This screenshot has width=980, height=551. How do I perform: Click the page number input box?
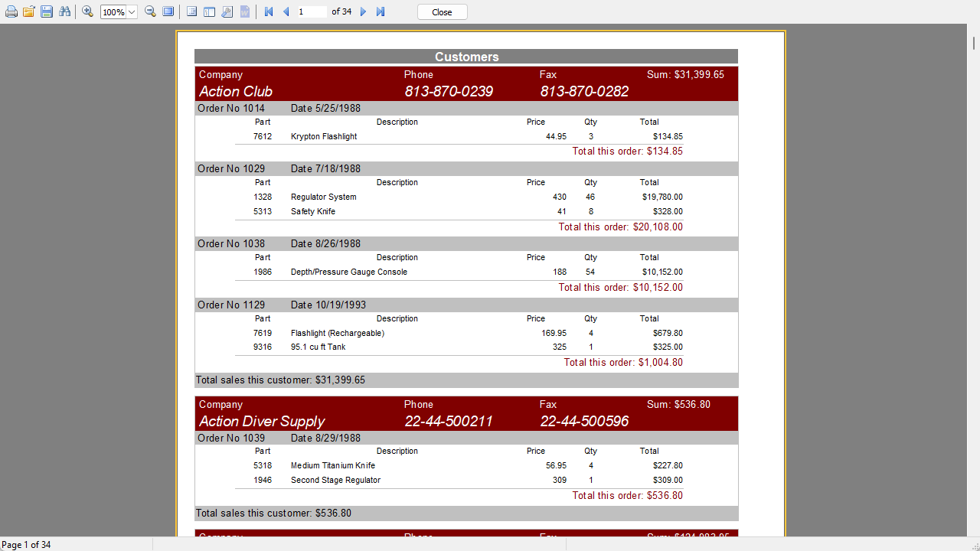click(x=312, y=11)
